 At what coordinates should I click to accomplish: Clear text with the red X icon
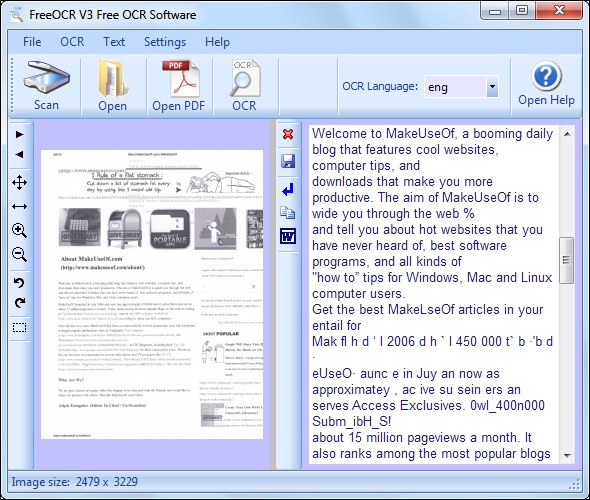pos(288,134)
